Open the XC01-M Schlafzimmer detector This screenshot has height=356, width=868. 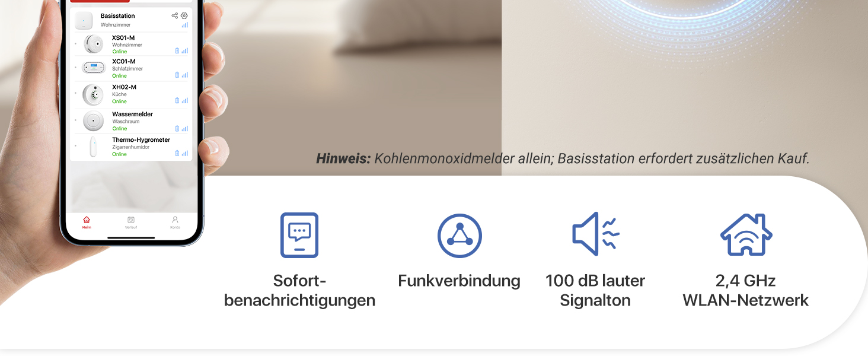click(131, 69)
